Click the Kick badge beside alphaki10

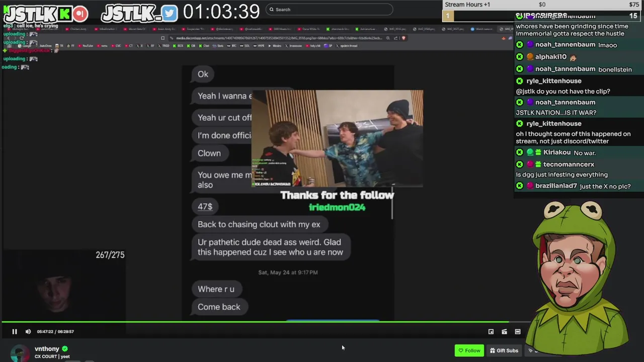pyautogui.click(x=520, y=57)
